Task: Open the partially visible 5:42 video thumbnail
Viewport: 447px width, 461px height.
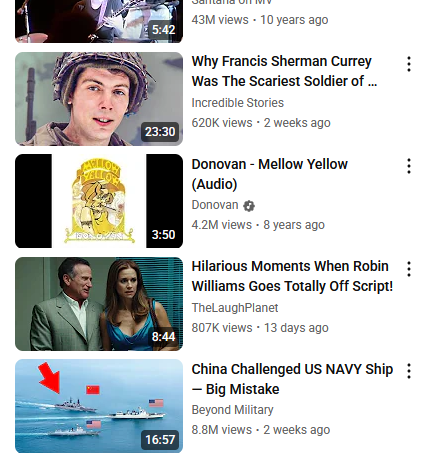Action: click(x=99, y=21)
